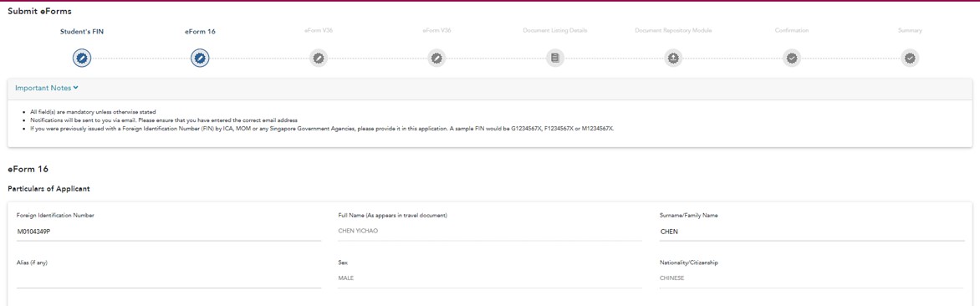Click the "Confirmation" step label
Screen dimensions: 980x306
792,30
